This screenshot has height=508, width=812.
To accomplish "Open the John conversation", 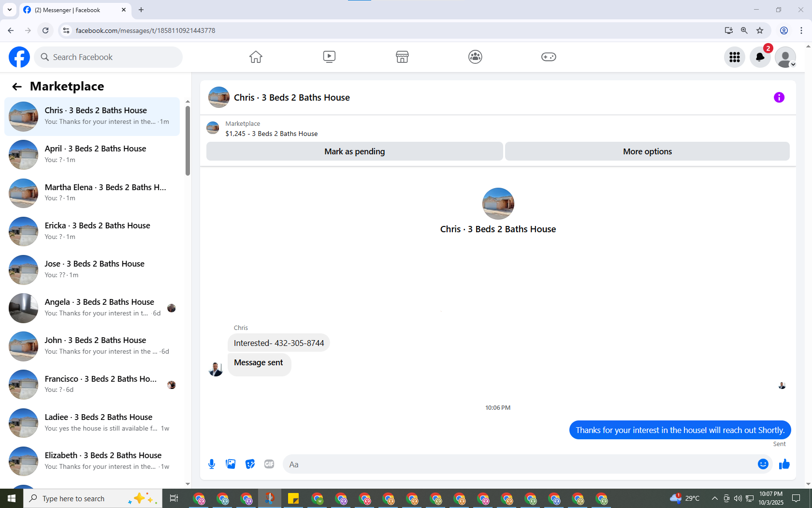I will (92, 346).
